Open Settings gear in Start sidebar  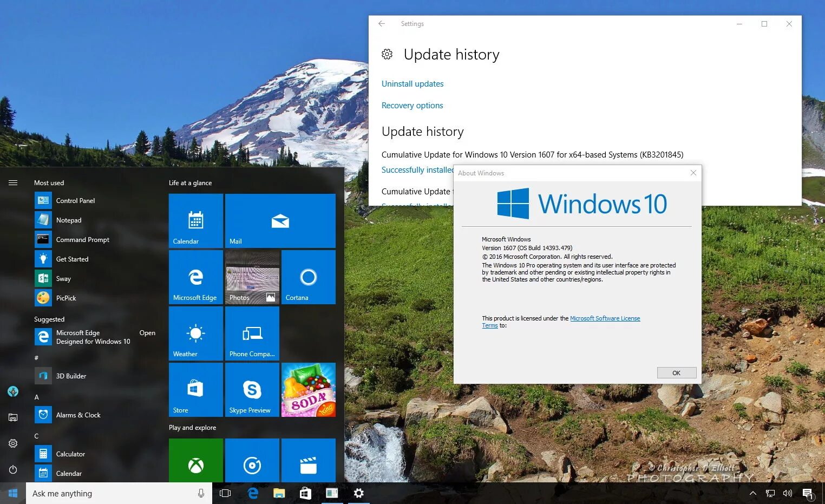[13, 443]
